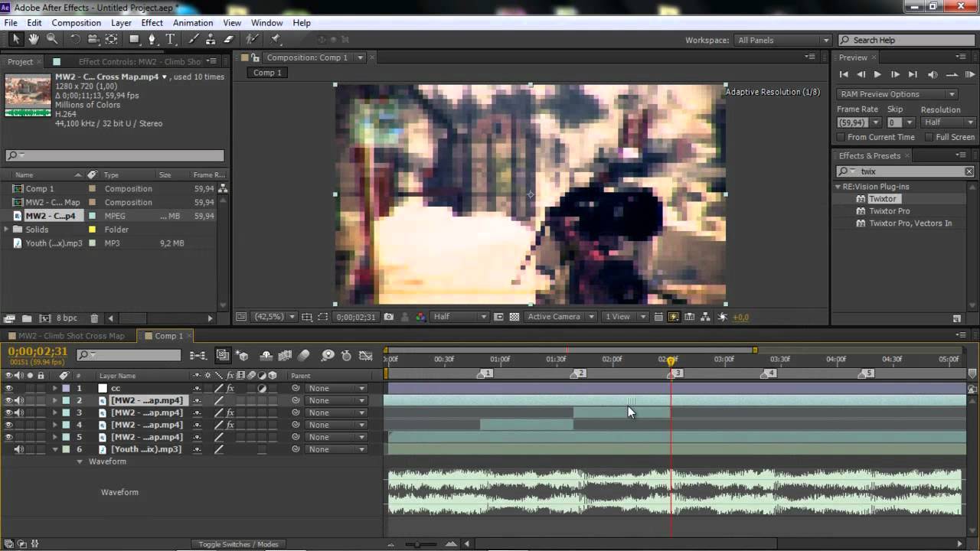Switch to MW2 - Climb Shot Cross Map timeline tab
Image resolution: width=980 pixels, height=551 pixels.
[70, 336]
